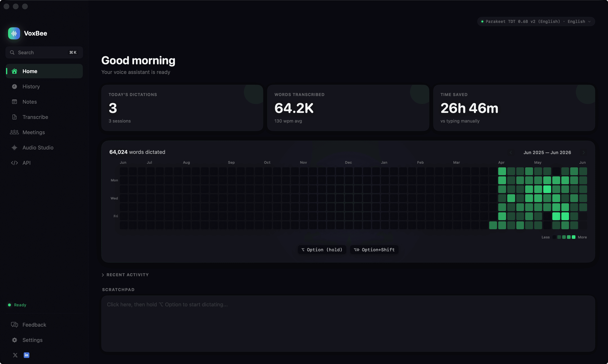Click the '3 sessions' text
The image size is (608, 364).
click(x=120, y=121)
